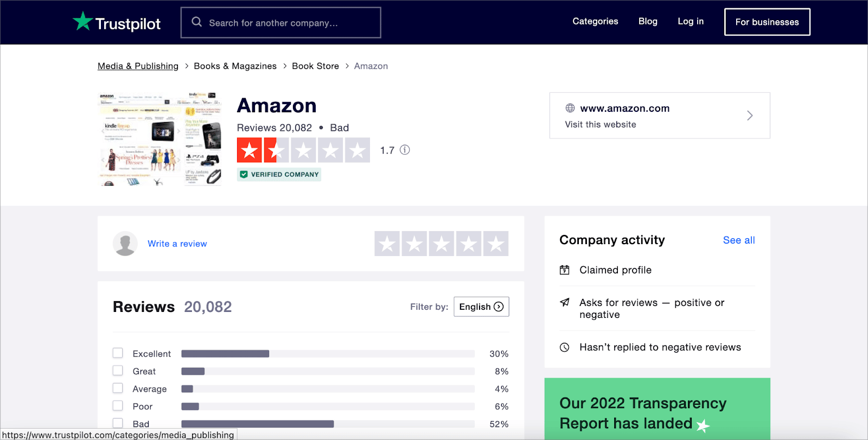Click the Write a review link
Viewport: 868px width, 440px height.
pyautogui.click(x=177, y=244)
